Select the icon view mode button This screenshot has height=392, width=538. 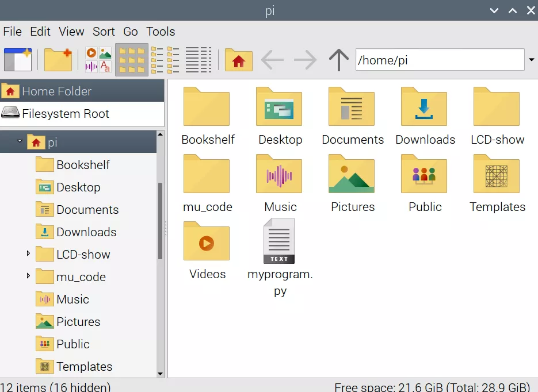(132, 60)
